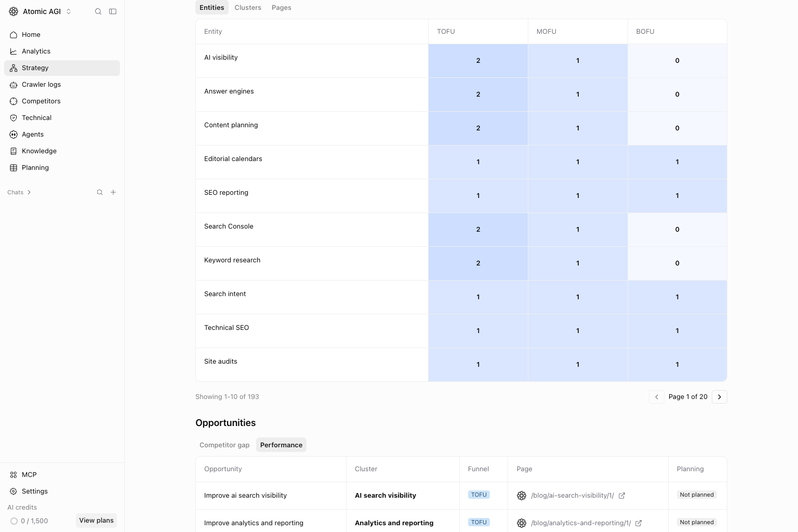Open the Planning page
This screenshot has width=798, height=532.
[x=62, y=168]
